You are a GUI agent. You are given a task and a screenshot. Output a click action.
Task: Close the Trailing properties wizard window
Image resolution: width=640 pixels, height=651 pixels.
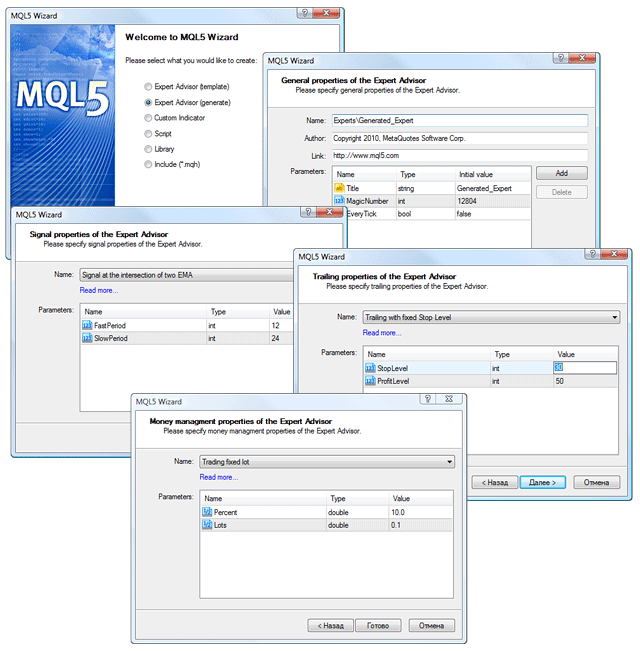(x=614, y=254)
